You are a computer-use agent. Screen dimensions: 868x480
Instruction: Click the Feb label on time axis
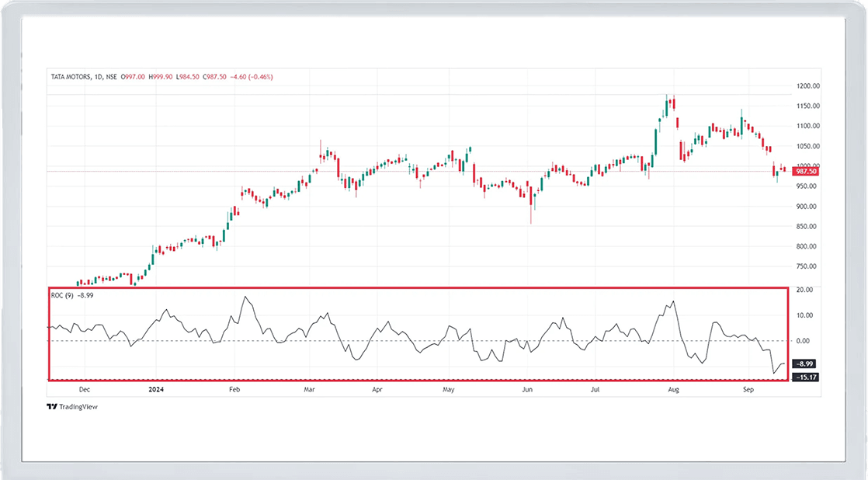pos(235,388)
